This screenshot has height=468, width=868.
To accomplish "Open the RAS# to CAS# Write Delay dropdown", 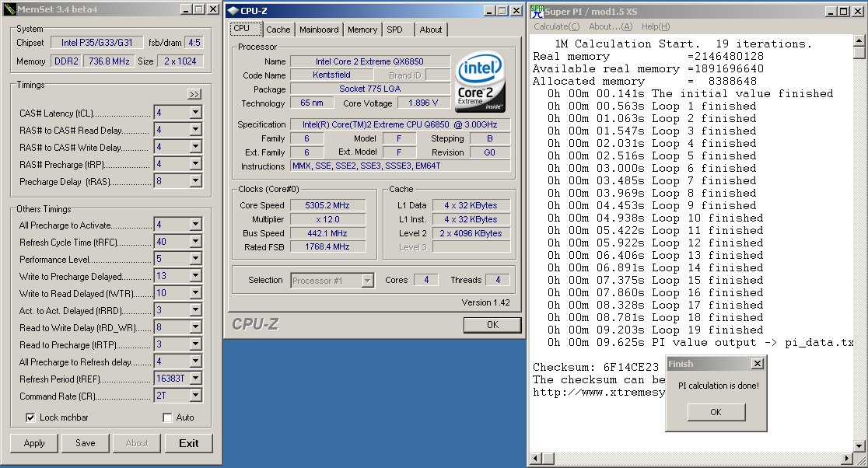I will pyautogui.click(x=195, y=147).
